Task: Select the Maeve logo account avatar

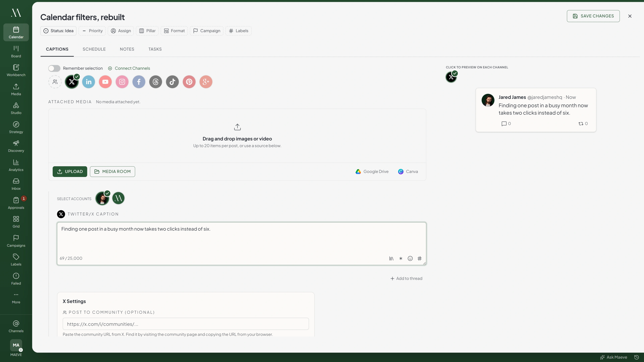Action: tap(118, 198)
